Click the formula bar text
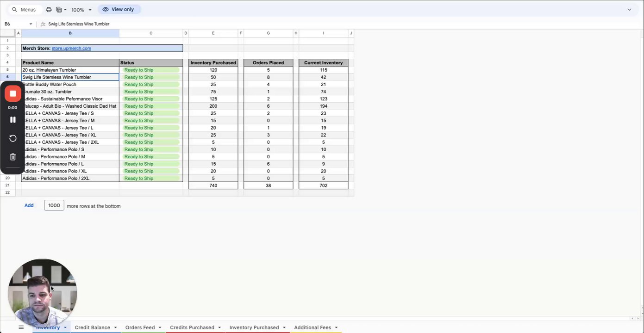 point(79,24)
